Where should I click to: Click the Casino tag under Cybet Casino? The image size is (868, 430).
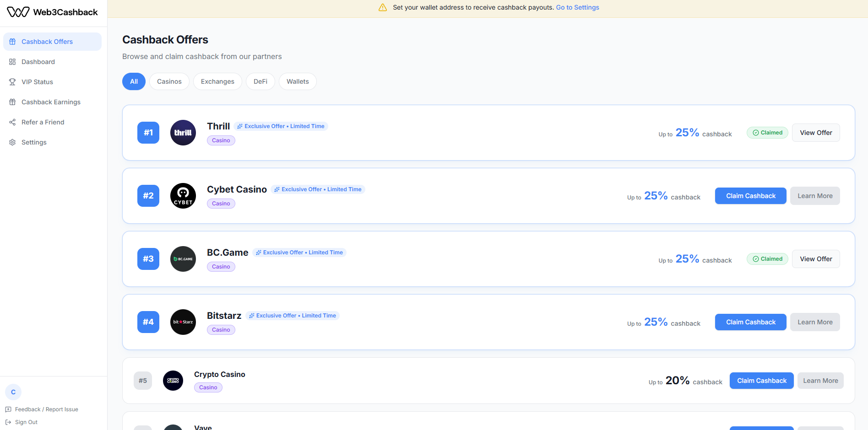(x=221, y=204)
